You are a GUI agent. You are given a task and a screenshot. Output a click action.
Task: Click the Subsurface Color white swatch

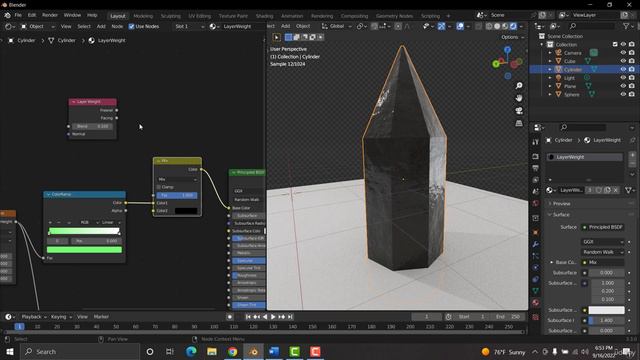[x=606, y=310]
